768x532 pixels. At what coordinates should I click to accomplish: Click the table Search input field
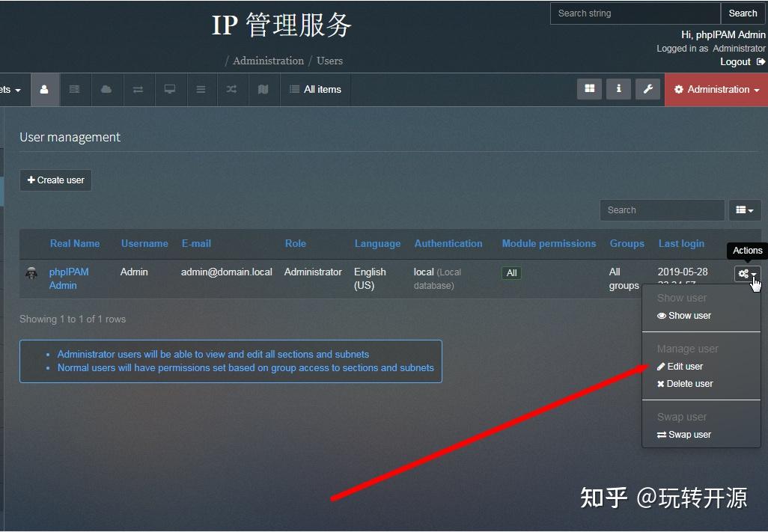[x=662, y=210]
